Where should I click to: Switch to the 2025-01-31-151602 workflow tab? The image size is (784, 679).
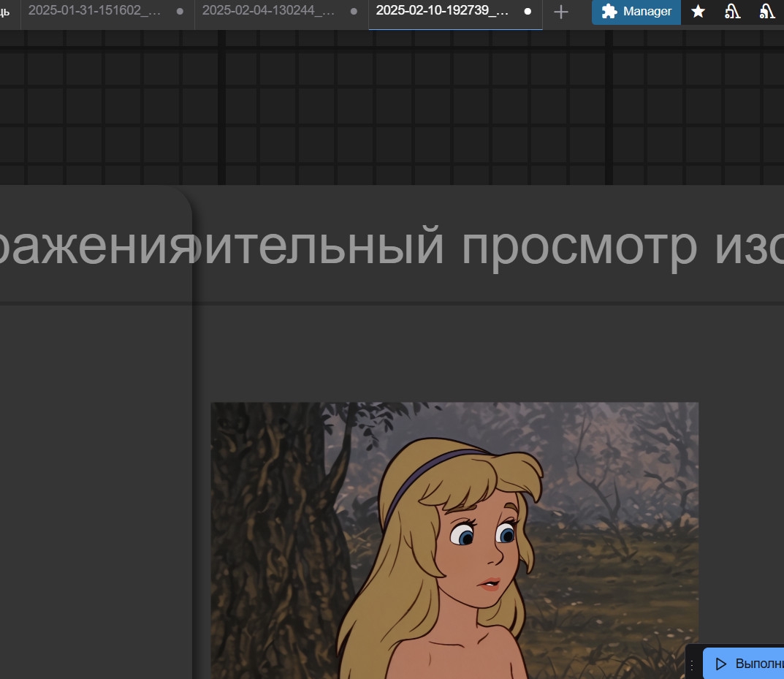click(94, 11)
